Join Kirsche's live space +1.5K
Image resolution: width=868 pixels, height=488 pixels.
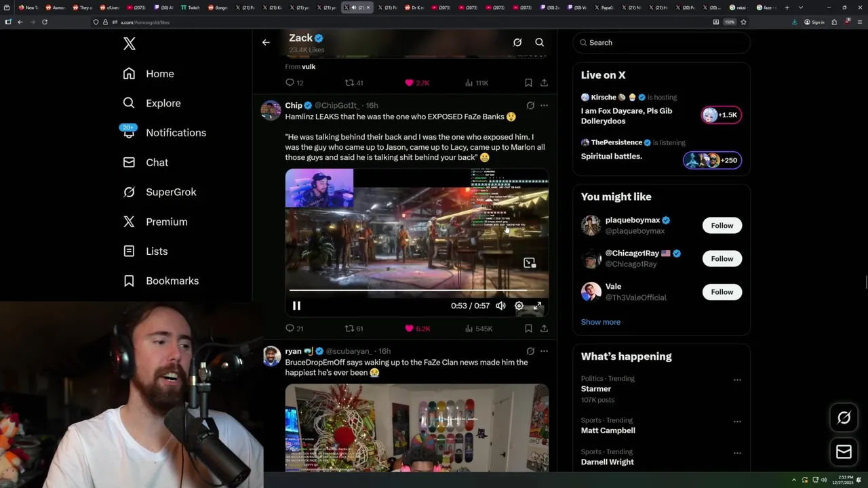click(722, 115)
